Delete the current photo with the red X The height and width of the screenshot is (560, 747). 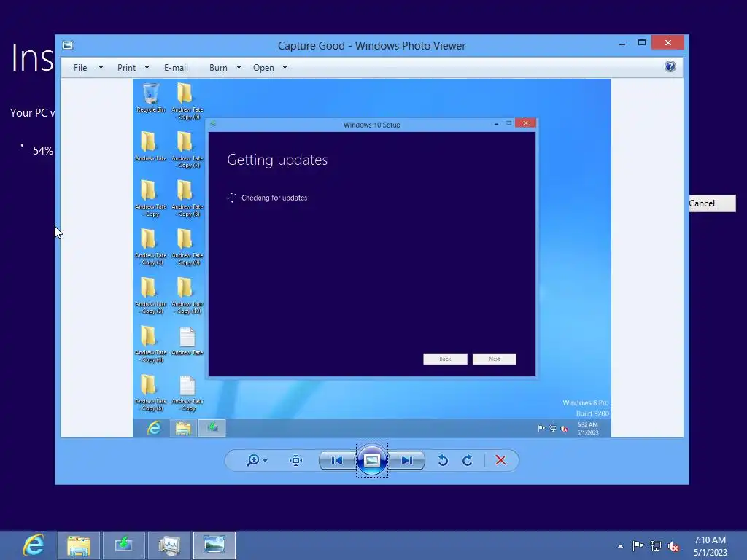500,460
